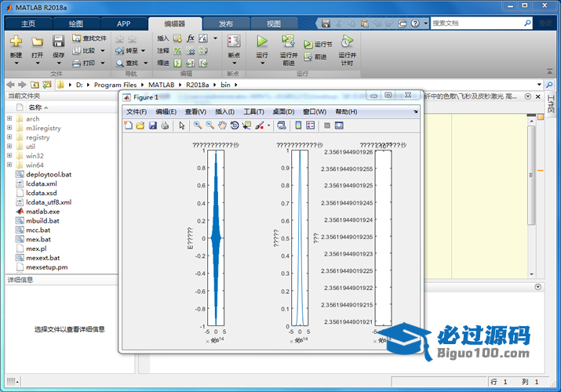Select the matlab.exe file
Viewport: 561px width, 392px height.
[42, 212]
